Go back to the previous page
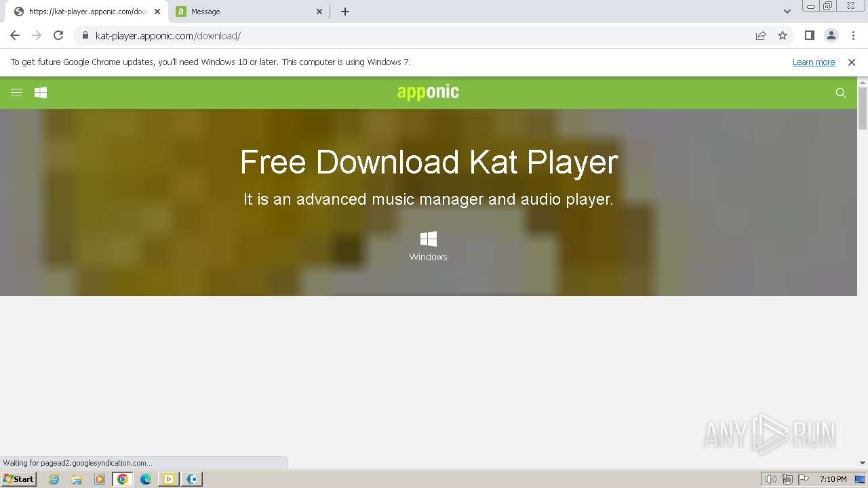Screen dimensions: 868x488 tap(15, 36)
